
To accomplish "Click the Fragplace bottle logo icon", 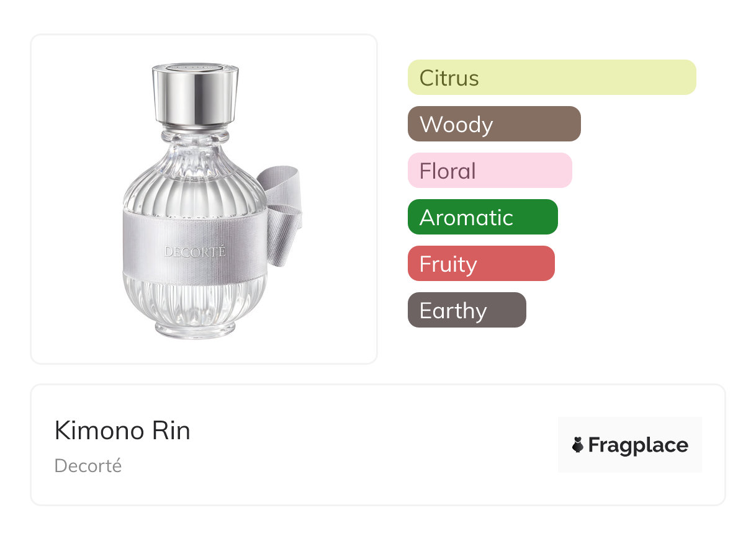I will pyautogui.click(x=578, y=445).
